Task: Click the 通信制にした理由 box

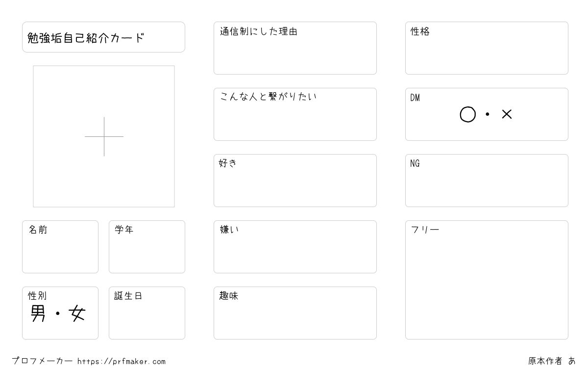Action: 295,48
